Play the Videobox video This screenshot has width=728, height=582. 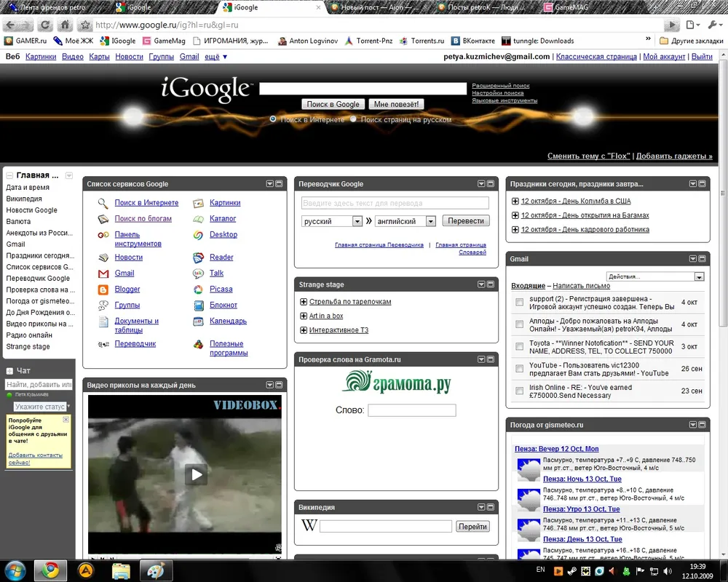tap(197, 474)
